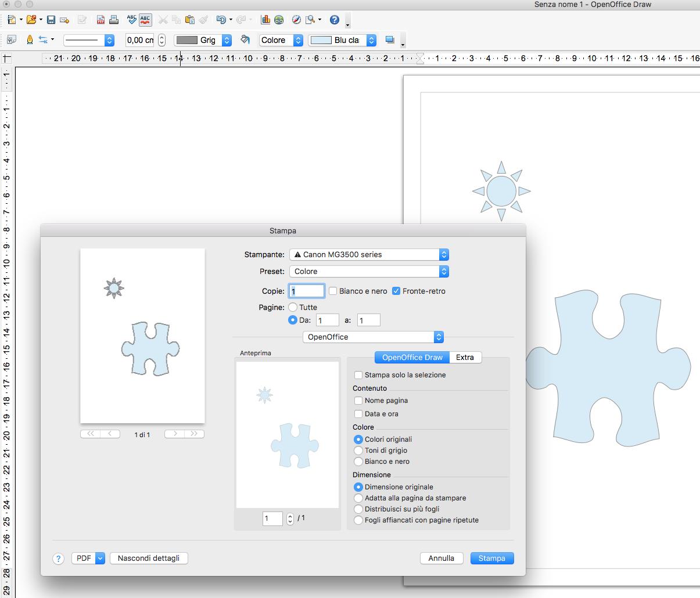Click Nascondi dettagli button
The width and height of the screenshot is (700, 598).
149,558
